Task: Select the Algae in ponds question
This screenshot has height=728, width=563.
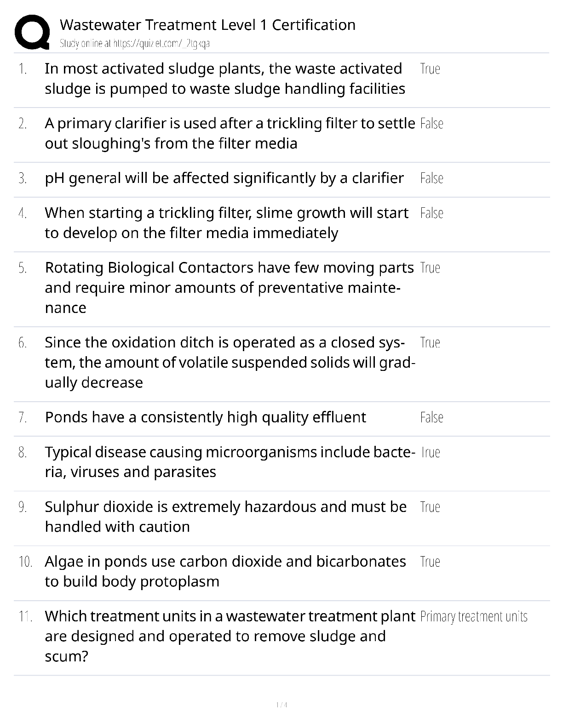Action: pyautogui.click(x=225, y=571)
